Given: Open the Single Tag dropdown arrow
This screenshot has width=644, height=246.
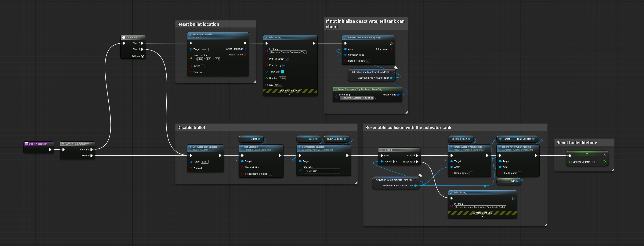Looking at the screenshot, I should point(375,98).
